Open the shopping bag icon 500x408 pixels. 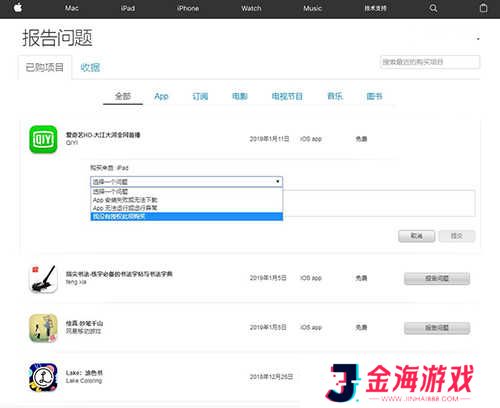(x=483, y=8)
